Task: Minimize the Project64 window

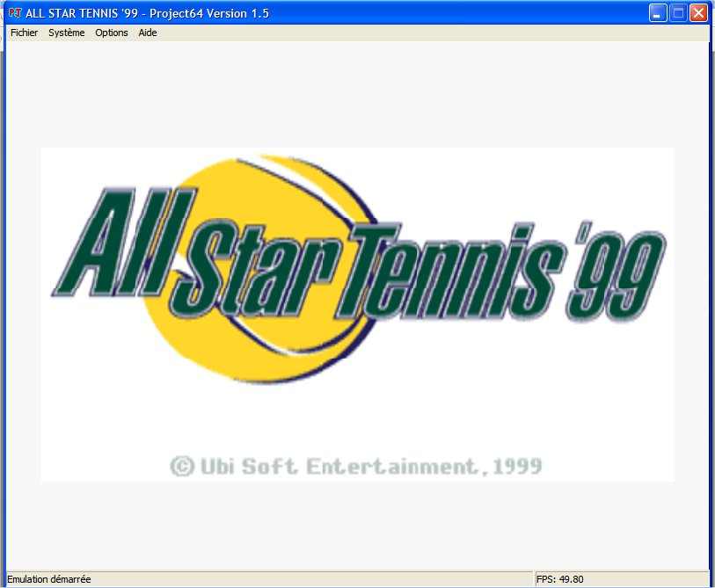Action: pos(658,13)
